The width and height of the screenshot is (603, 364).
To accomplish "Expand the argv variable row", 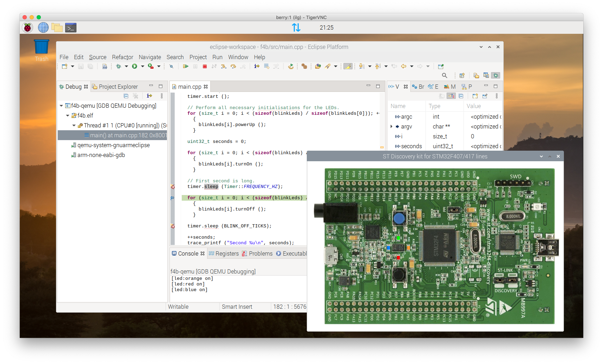I will (x=391, y=126).
